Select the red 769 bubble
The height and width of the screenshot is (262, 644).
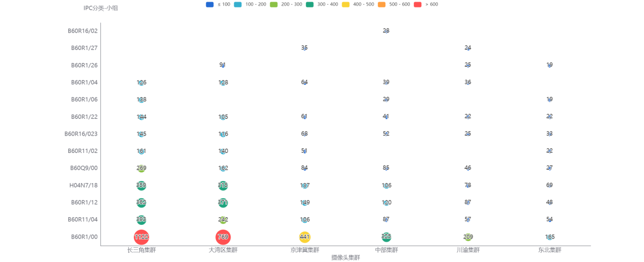[x=223, y=237]
